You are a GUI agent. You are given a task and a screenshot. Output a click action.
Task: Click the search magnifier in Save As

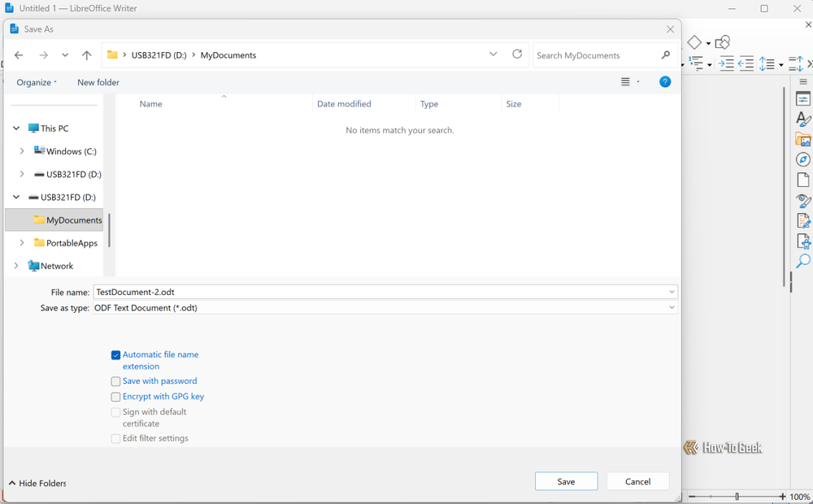(666, 55)
